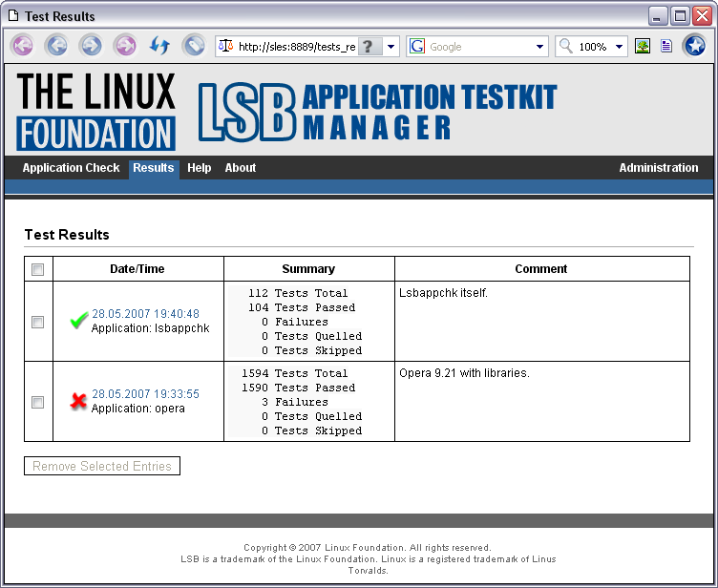Click 'Application: lsbappchk' text
718x588 pixels.
pos(151,328)
